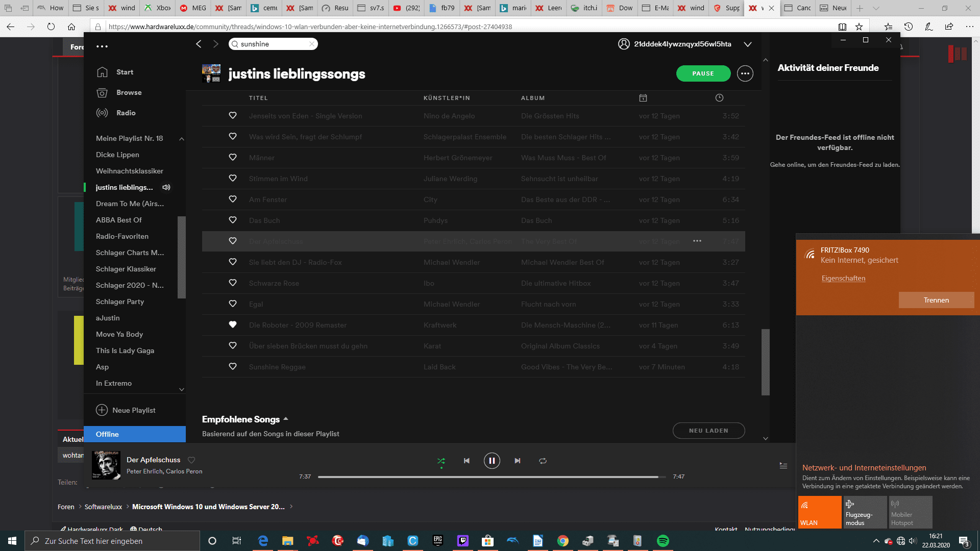
Task: Reload recommendations with NEU LADEN
Action: click(x=708, y=431)
